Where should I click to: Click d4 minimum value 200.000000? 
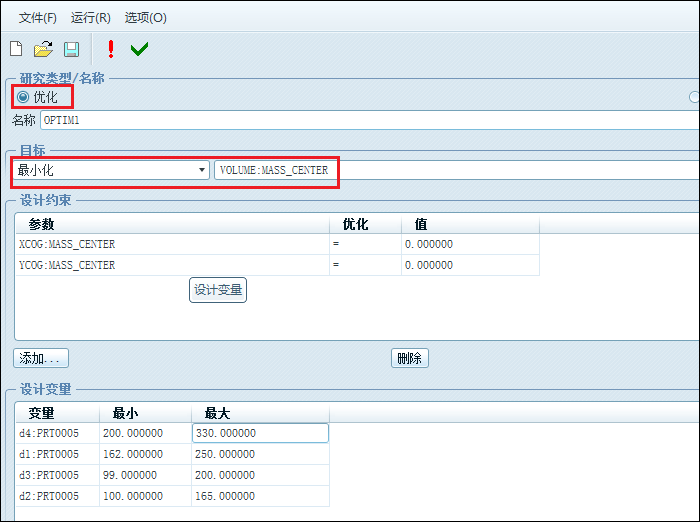(145, 433)
